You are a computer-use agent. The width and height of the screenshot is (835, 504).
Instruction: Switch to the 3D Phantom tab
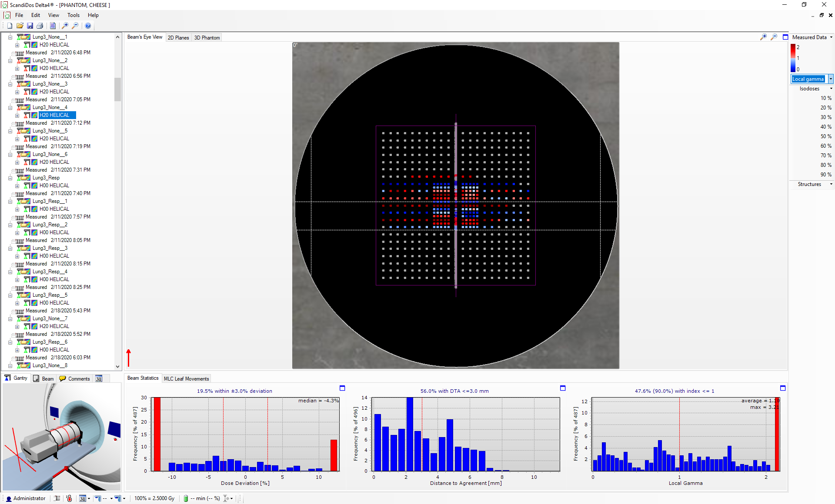pyautogui.click(x=207, y=38)
